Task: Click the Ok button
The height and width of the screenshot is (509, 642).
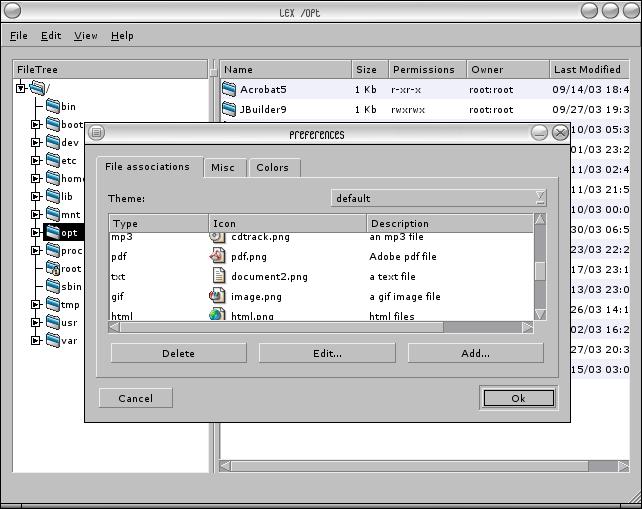Action: (518, 398)
